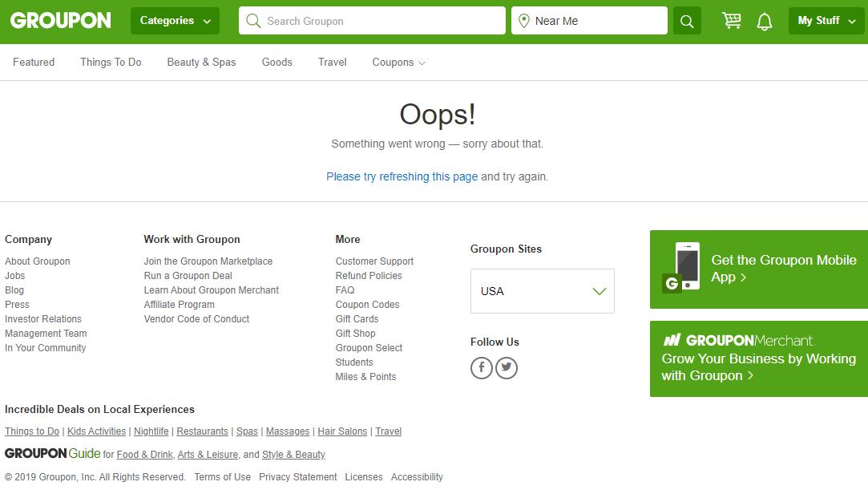
Task: Click Join the Groupon Marketplace
Action: [x=208, y=261]
